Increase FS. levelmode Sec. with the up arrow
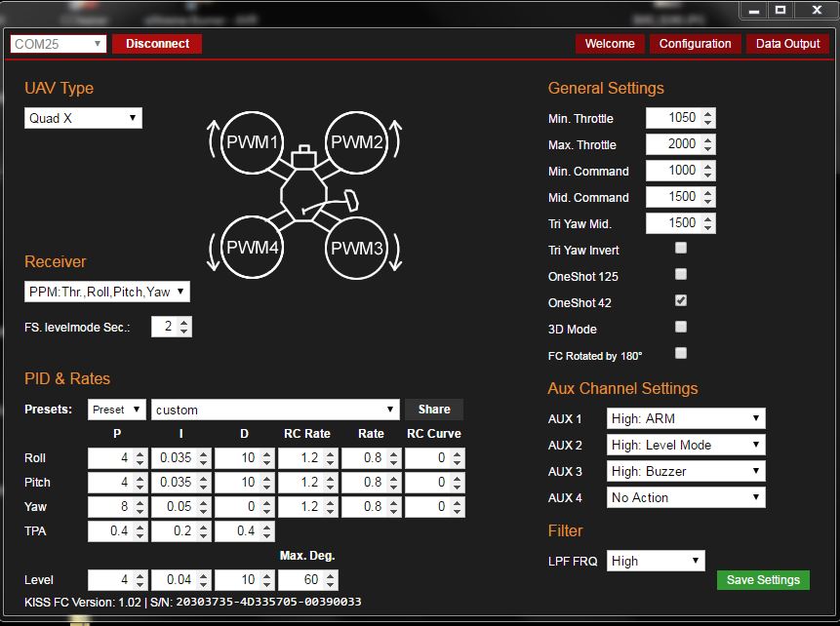The height and width of the screenshot is (626, 840). [x=185, y=322]
